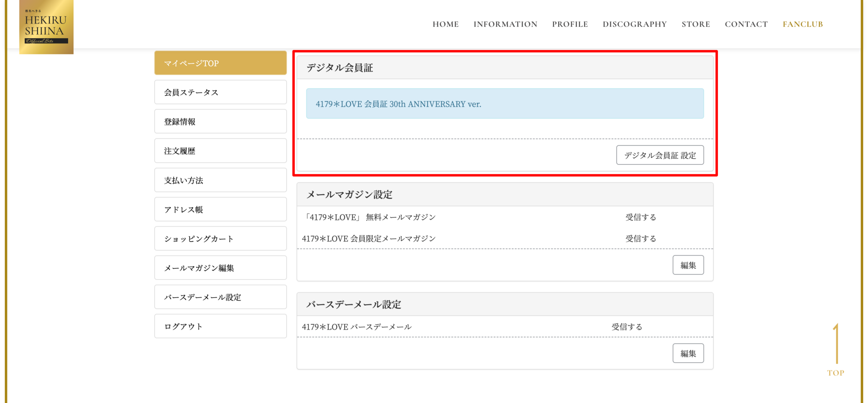
Task: Open DISCOGRAPHY in the navigation
Action: coord(635,24)
